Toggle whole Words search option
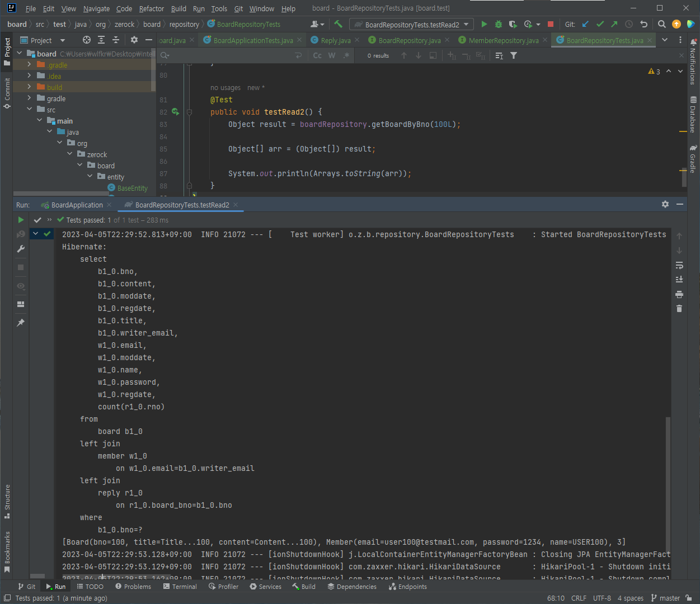Image resolution: width=700 pixels, height=604 pixels. pos(332,55)
